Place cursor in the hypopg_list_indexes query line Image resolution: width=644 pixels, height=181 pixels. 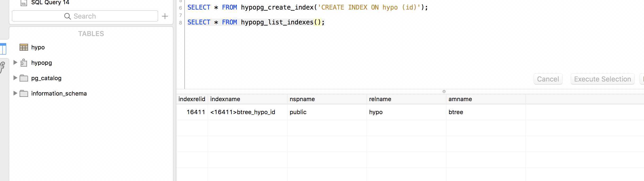(256, 22)
